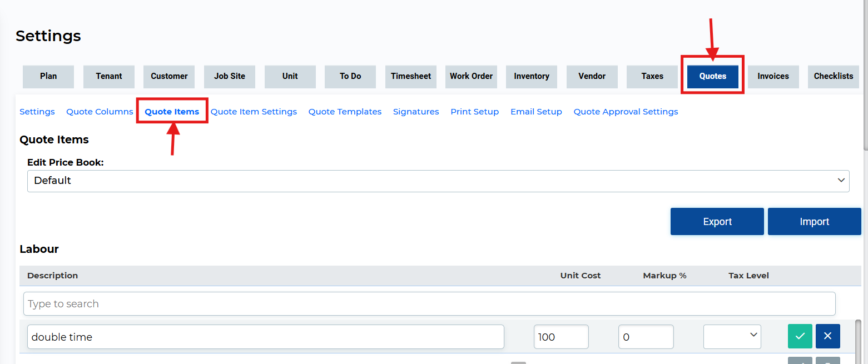Open the Quote Item Settings link
This screenshot has width=868, height=364.
[254, 112]
